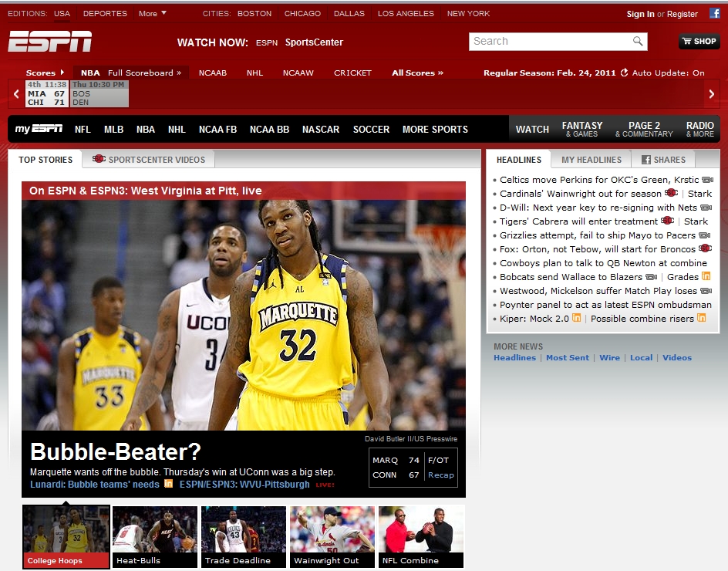Click Insider icon after Kiper Mock 2.0

coord(576,318)
